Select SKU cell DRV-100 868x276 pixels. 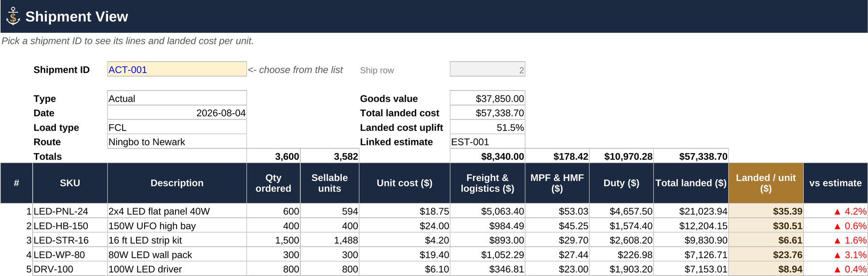click(70, 269)
